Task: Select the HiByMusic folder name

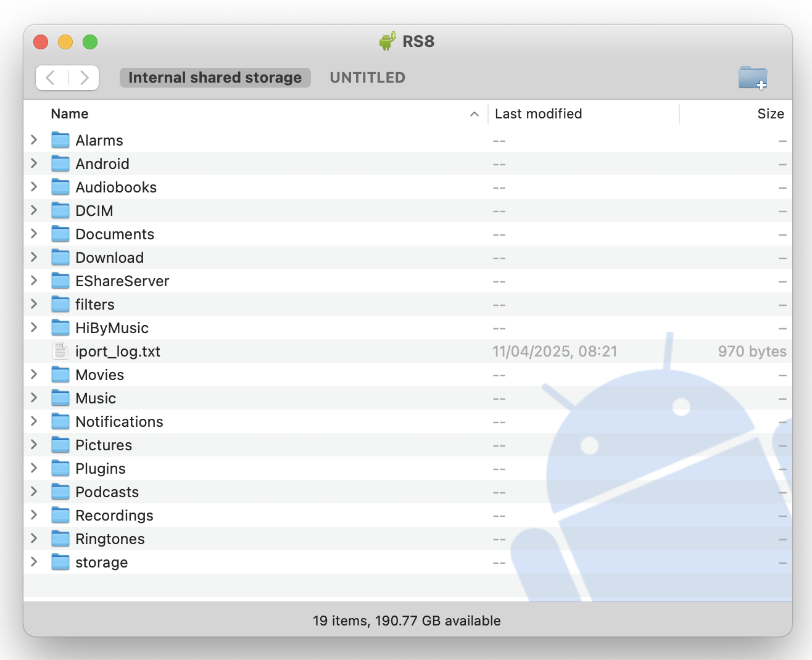Action: coord(112,328)
